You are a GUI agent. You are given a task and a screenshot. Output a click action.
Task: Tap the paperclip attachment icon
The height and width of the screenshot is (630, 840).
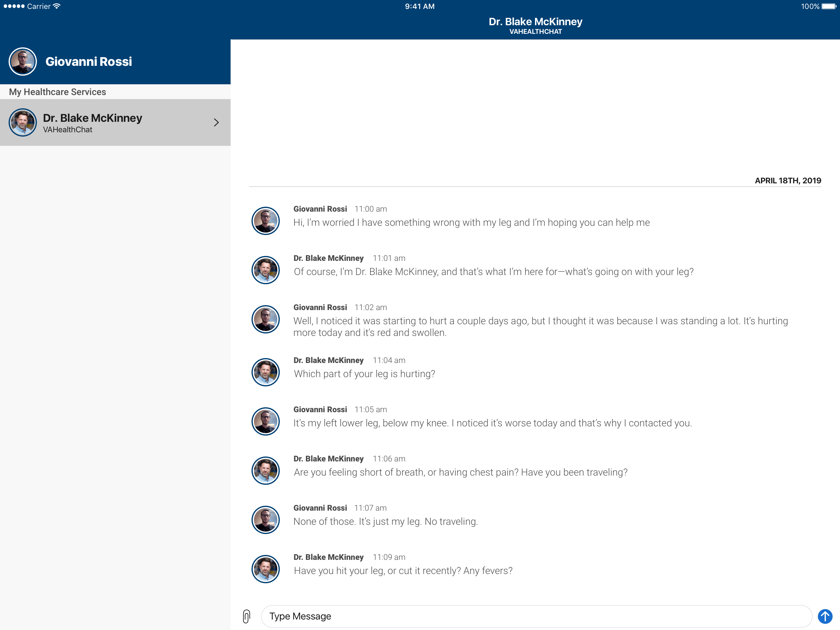point(247,616)
